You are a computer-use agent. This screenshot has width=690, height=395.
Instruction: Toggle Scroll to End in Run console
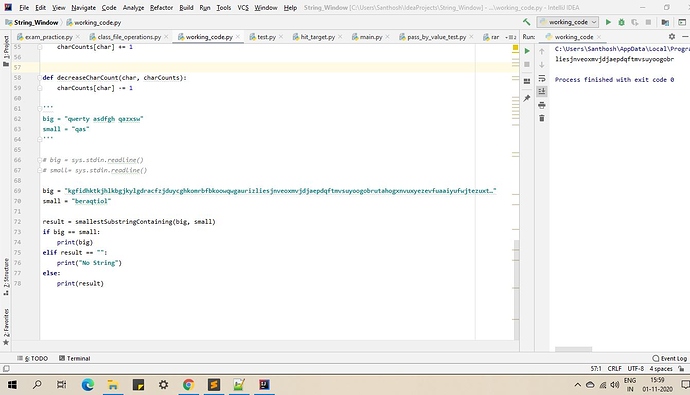(x=542, y=91)
